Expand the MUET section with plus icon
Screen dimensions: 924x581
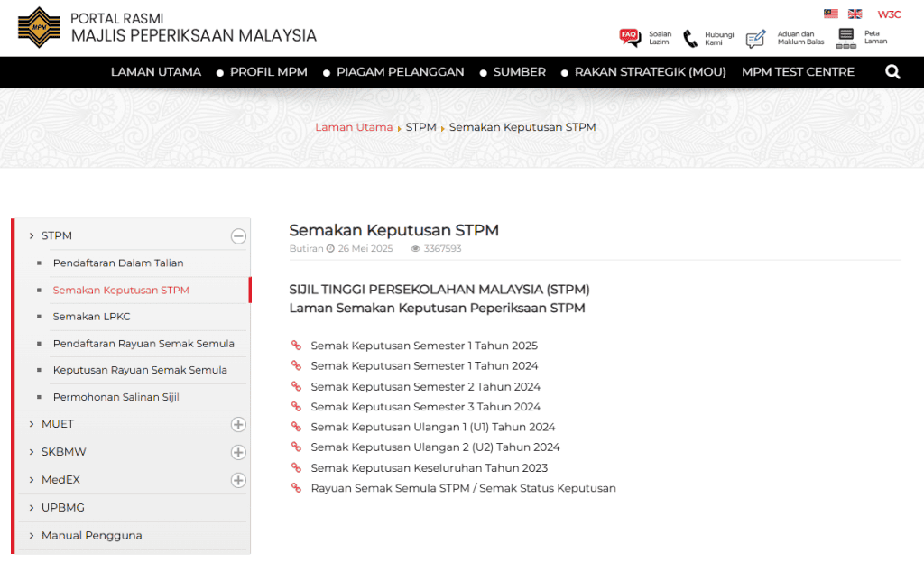click(x=238, y=424)
